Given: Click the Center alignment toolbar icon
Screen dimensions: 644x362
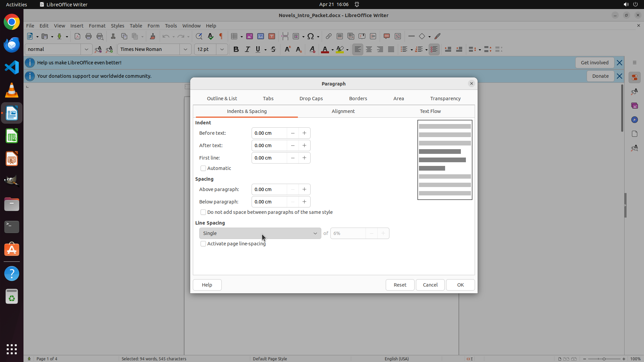Looking at the screenshot, I should tap(369, 49).
